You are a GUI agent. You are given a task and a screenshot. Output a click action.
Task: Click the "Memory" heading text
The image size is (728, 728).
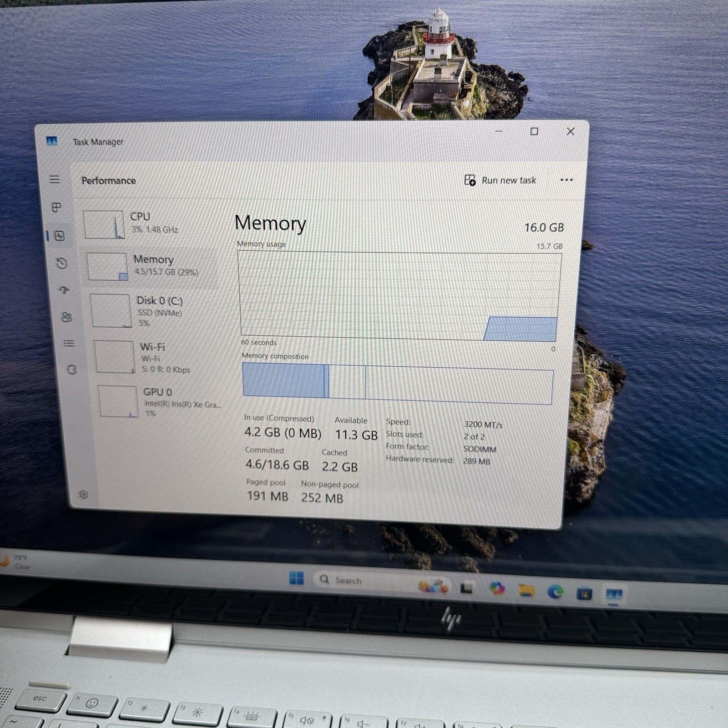270,223
